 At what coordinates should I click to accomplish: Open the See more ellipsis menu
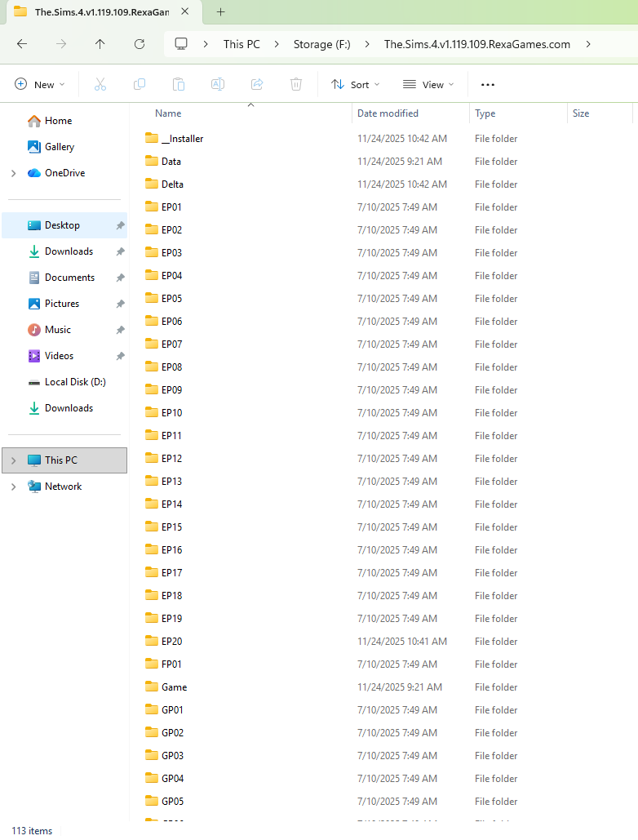click(x=488, y=85)
